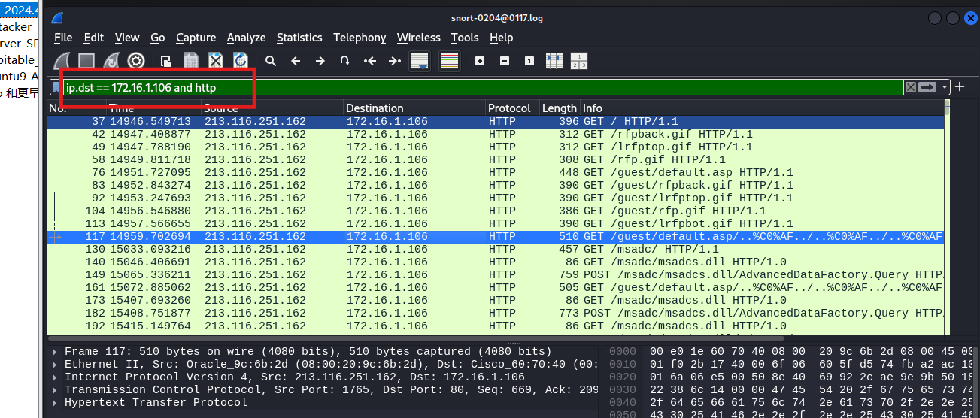
Task: Open the View menu
Action: tap(127, 38)
